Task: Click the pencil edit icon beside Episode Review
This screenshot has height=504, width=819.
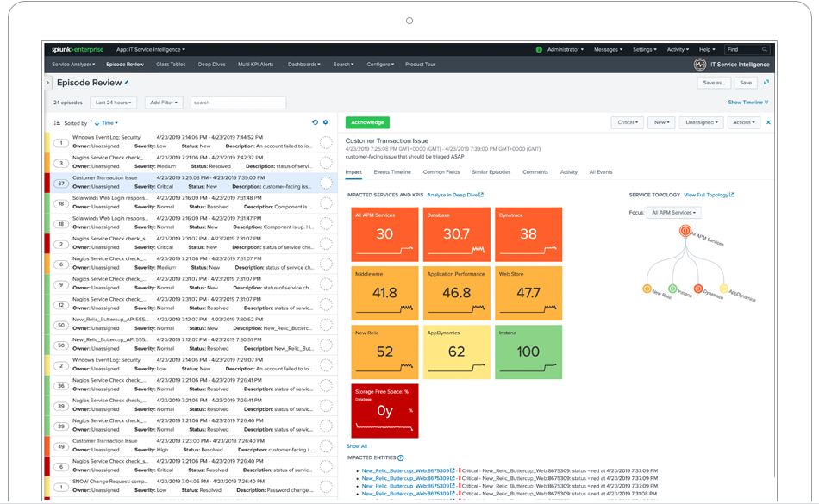Action: tap(127, 83)
